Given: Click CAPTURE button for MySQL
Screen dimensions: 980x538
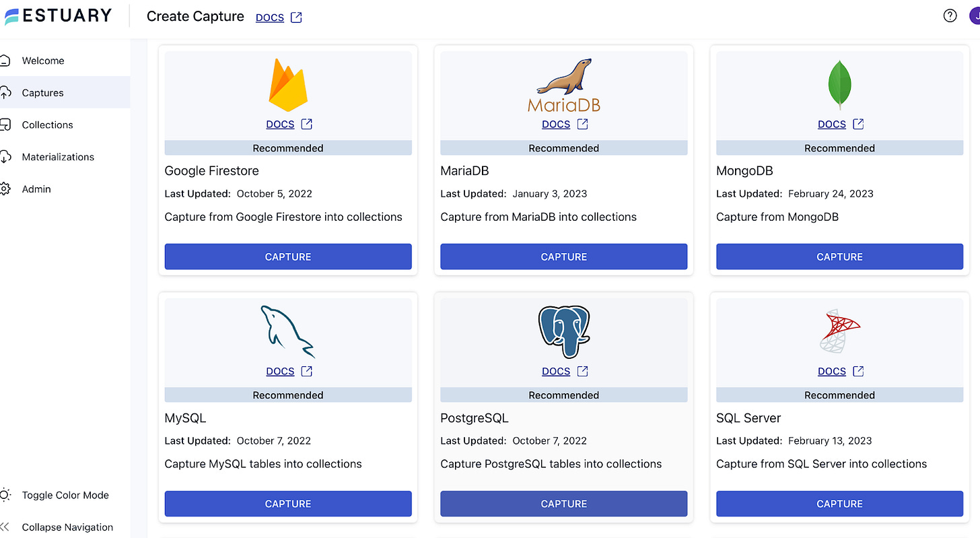Looking at the screenshot, I should coord(288,504).
